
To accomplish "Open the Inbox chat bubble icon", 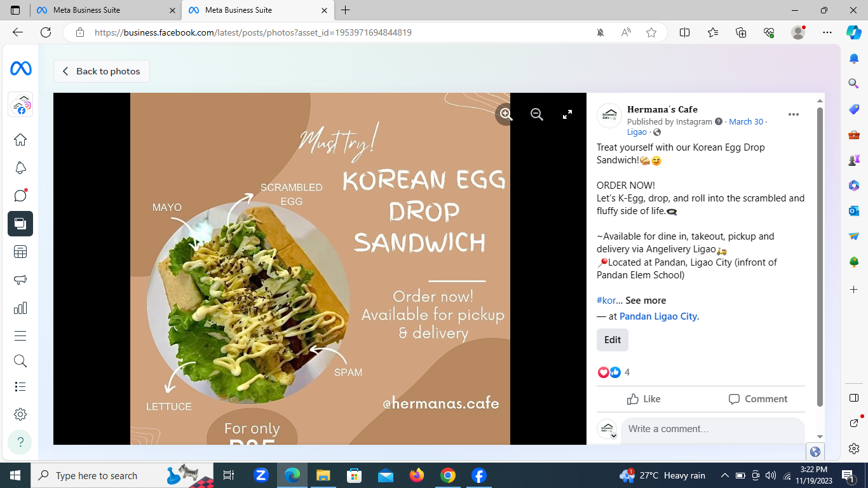I will 20,196.
